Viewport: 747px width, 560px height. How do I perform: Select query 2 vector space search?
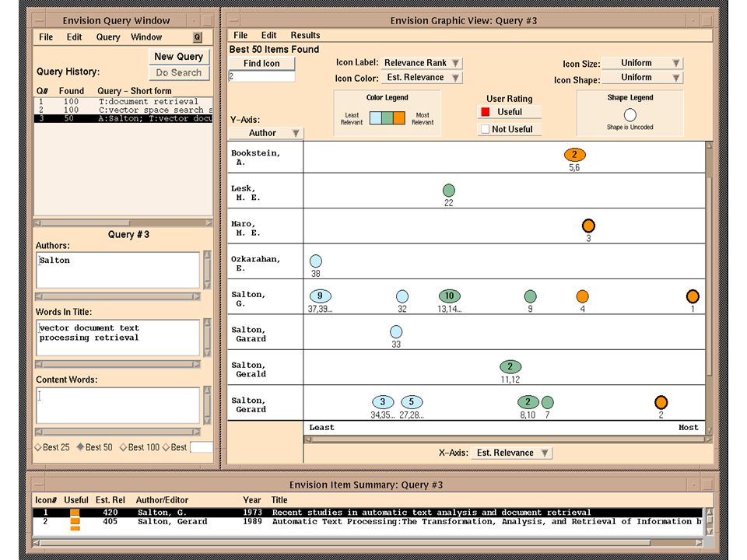(x=123, y=110)
